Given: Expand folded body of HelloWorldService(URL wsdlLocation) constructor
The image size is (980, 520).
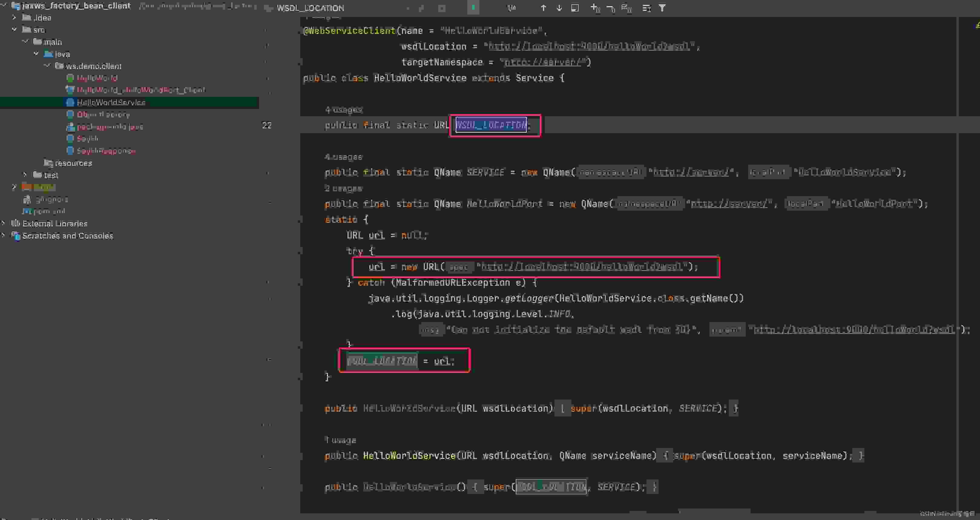Looking at the screenshot, I should [562, 409].
